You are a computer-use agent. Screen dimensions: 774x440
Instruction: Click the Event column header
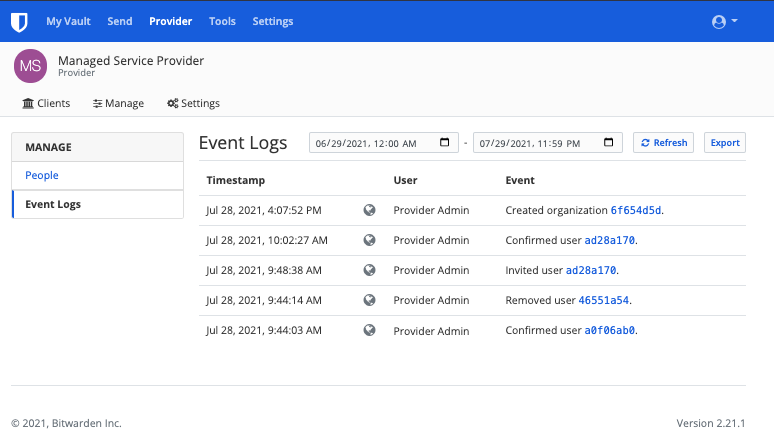tap(520, 180)
